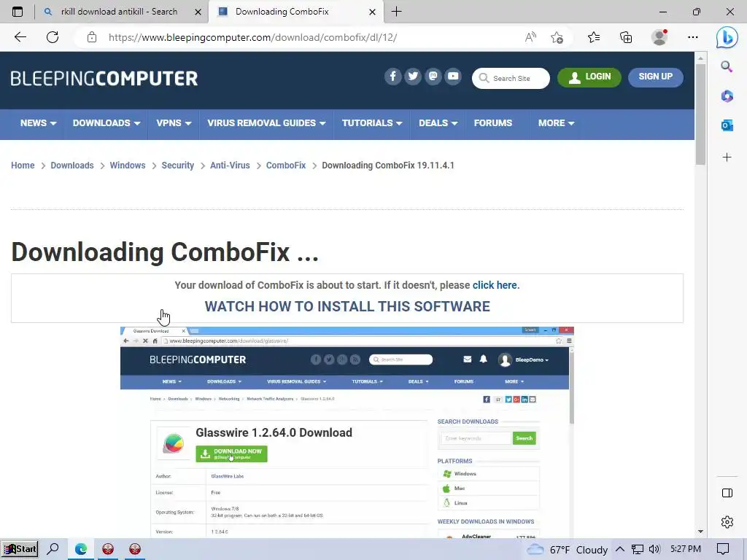Open the Windows Start button
Screen dimensions: 747x560
[x=20, y=549]
